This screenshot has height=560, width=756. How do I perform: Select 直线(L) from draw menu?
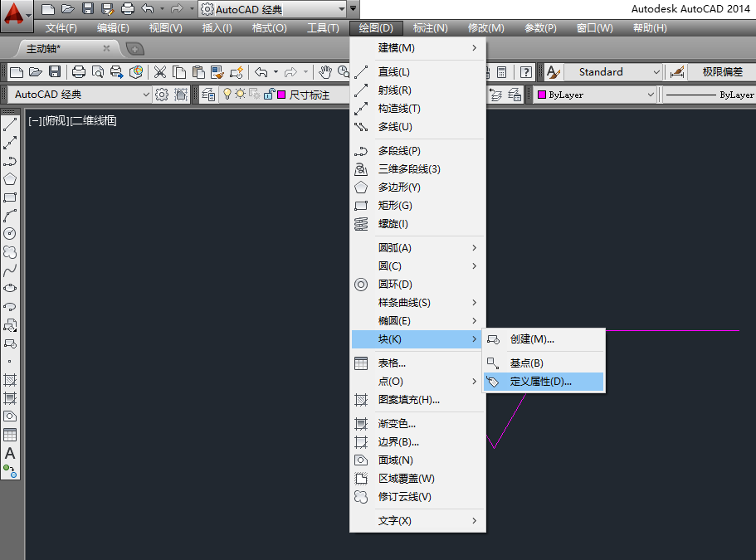click(x=417, y=72)
